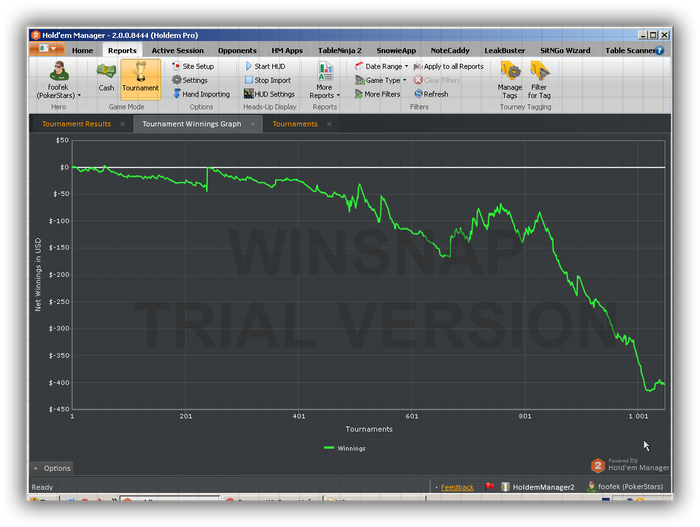700x527 pixels.
Task: Open Site Setup
Action: coord(193,66)
